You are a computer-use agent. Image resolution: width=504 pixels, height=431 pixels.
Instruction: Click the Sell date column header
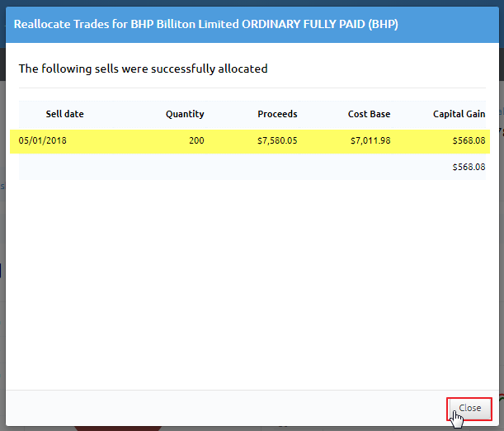tap(64, 114)
